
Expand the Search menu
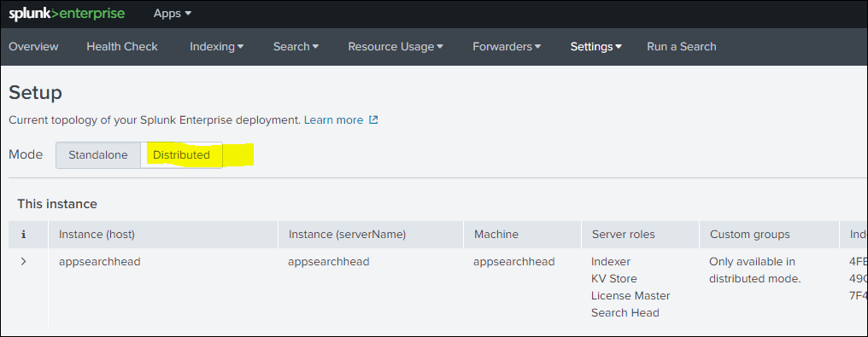pos(296,47)
